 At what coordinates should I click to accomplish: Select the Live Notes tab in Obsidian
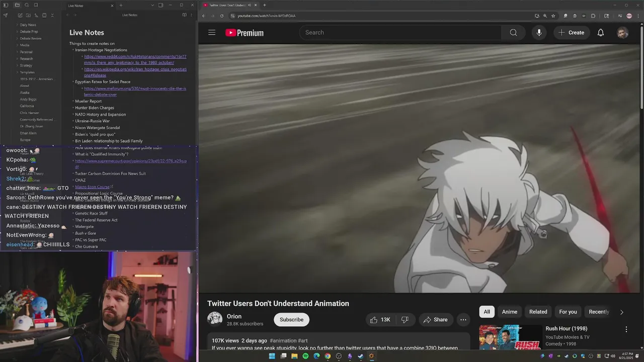click(x=90, y=6)
